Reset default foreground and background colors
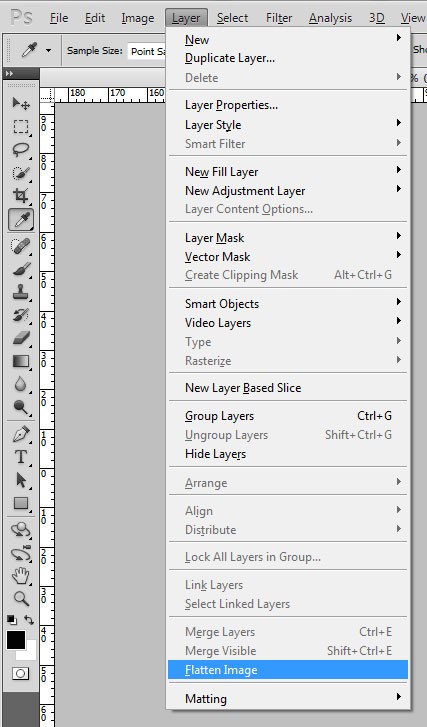This screenshot has width=427, height=727. pos(12,620)
